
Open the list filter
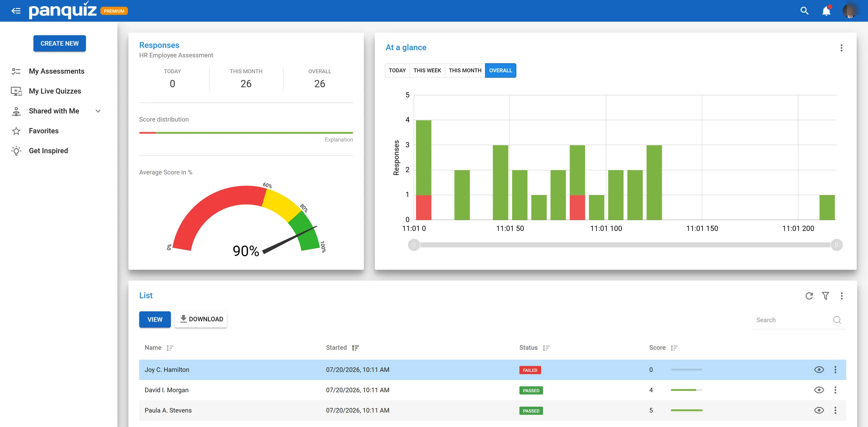826,296
